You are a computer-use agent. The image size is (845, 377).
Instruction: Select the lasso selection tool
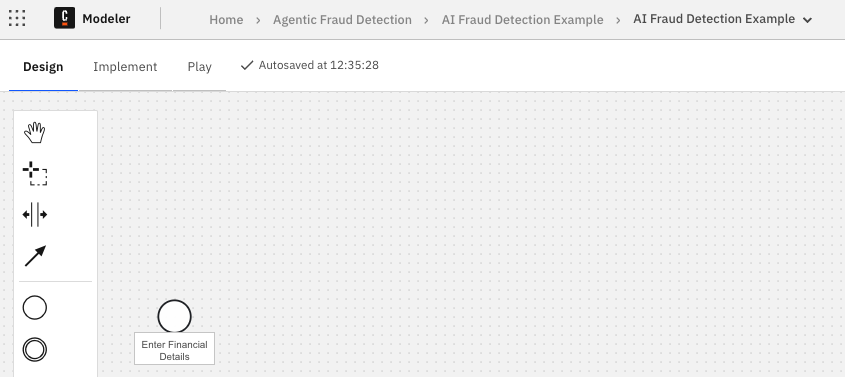tap(34, 173)
